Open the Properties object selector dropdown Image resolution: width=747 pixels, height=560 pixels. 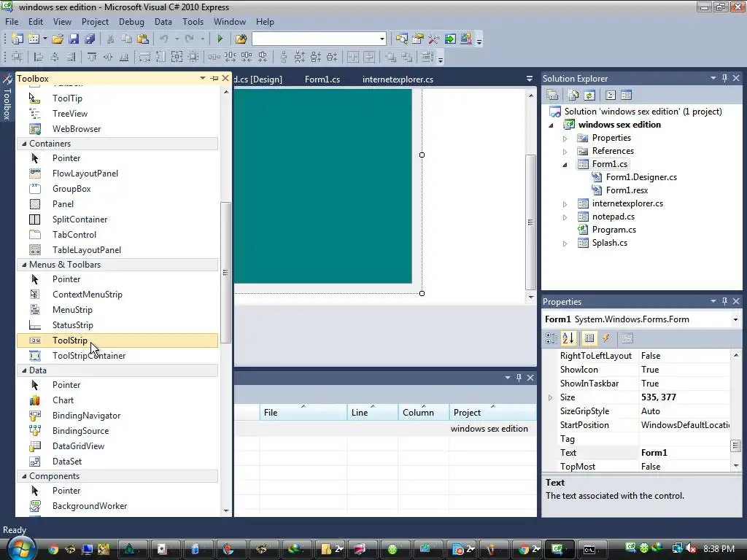(735, 319)
